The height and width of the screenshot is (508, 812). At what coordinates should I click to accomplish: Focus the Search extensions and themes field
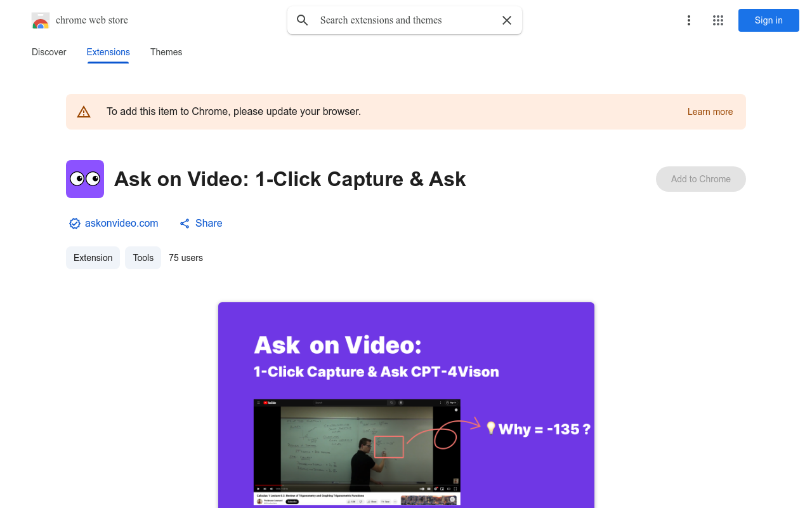(406, 20)
